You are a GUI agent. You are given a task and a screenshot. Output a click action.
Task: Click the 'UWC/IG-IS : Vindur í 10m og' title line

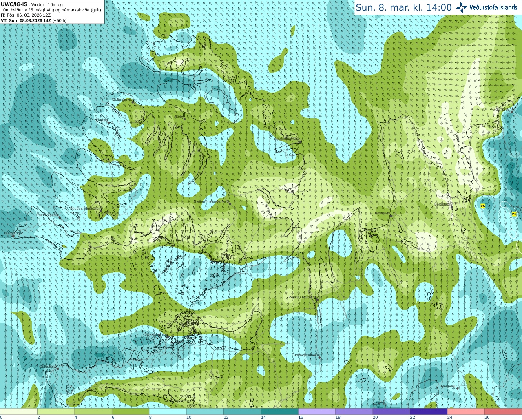coord(32,4)
